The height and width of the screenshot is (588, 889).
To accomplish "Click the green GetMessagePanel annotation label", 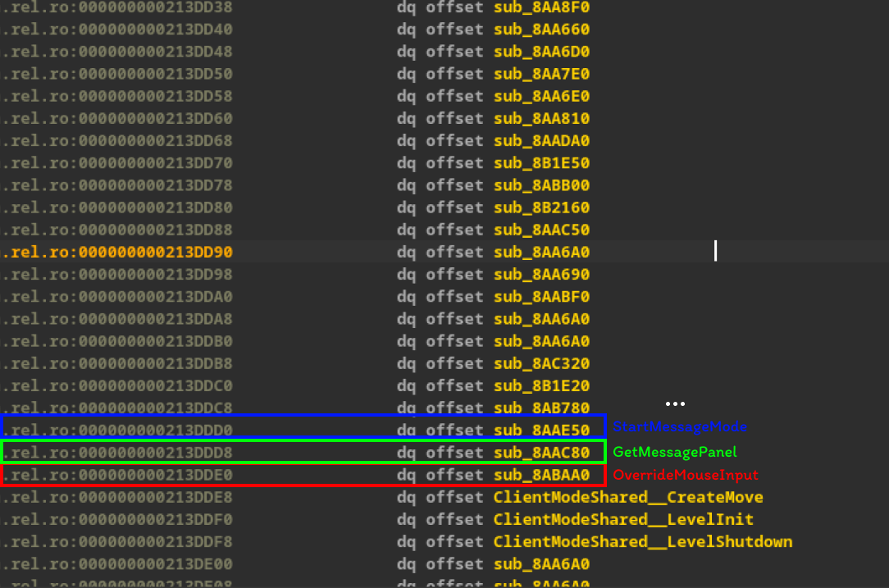I will [x=675, y=452].
